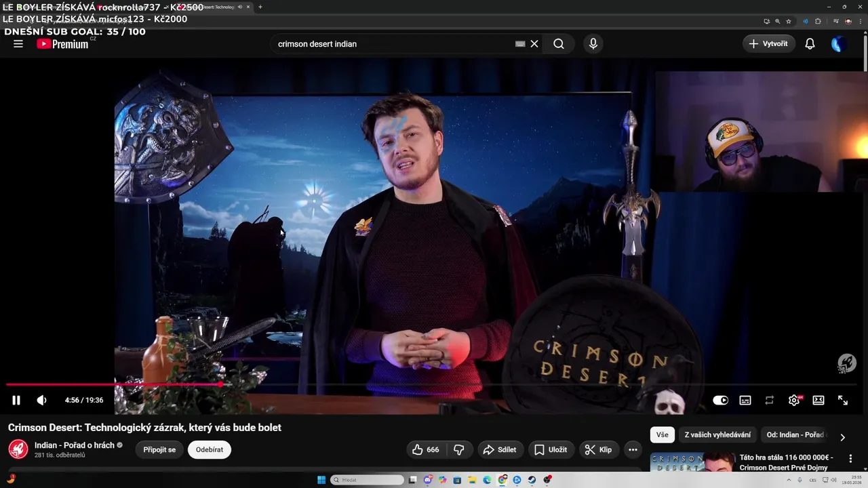Open Steam from the taskbar
This screenshot has width=868, height=488.
coord(532,480)
